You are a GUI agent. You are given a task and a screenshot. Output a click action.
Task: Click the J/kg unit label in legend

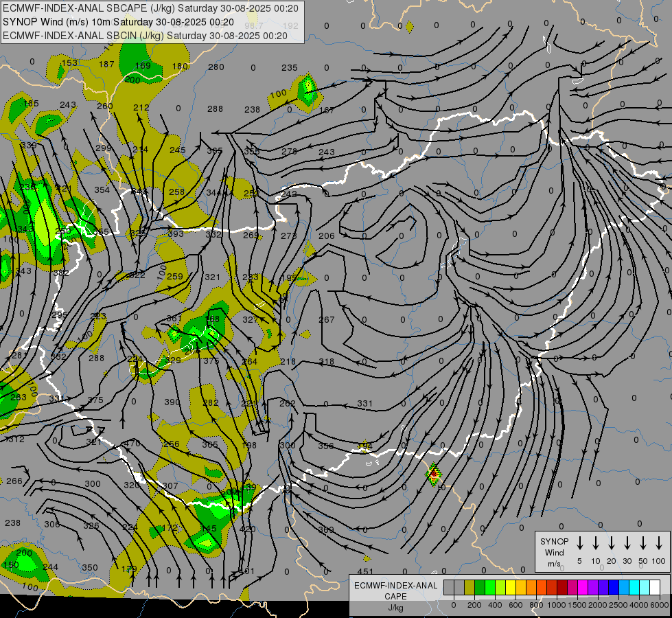(395, 608)
